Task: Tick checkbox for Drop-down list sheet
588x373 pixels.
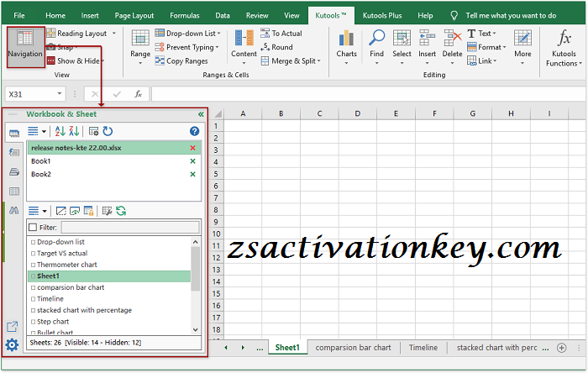Action: (x=33, y=242)
